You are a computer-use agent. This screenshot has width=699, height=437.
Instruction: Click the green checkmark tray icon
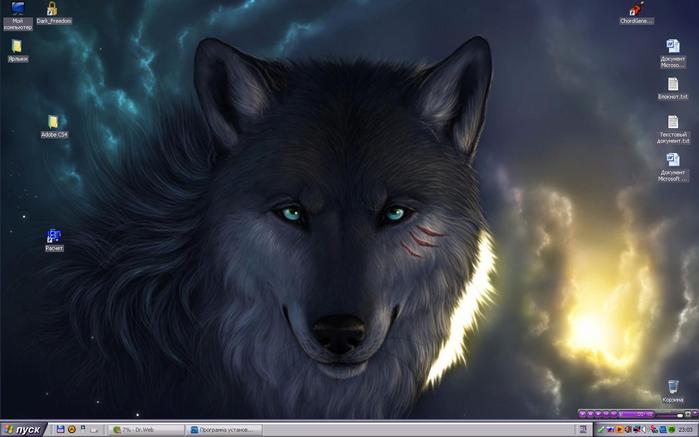pyautogui.click(x=601, y=429)
